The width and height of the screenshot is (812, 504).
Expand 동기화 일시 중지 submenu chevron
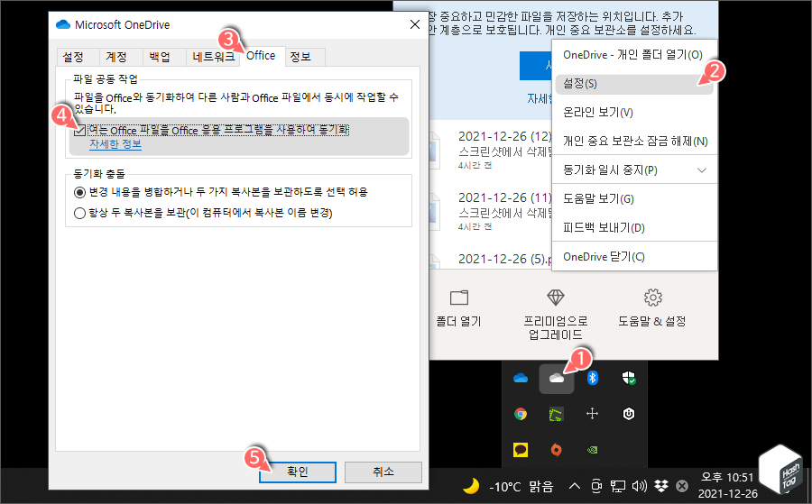(702, 170)
